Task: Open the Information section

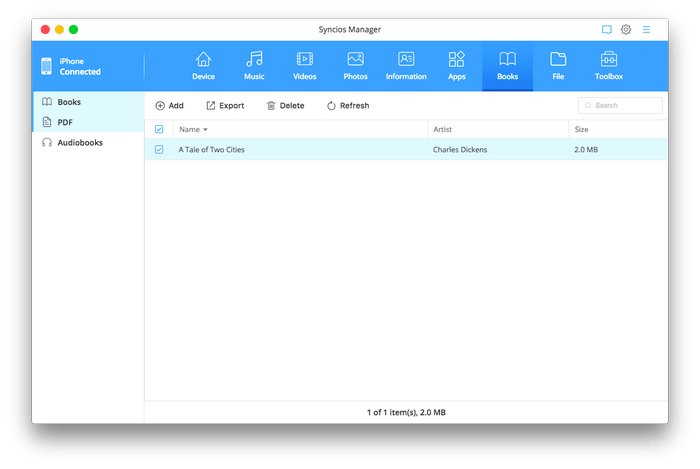Action: [x=406, y=66]
